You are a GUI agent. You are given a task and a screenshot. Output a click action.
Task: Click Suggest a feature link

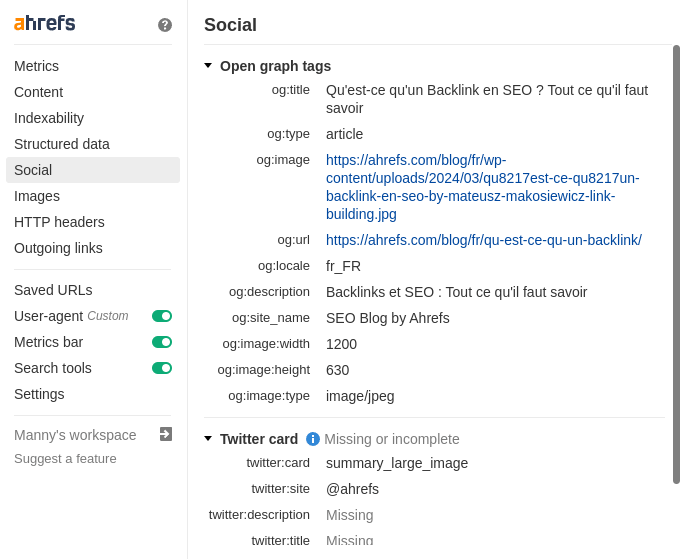tap(65, 459)
